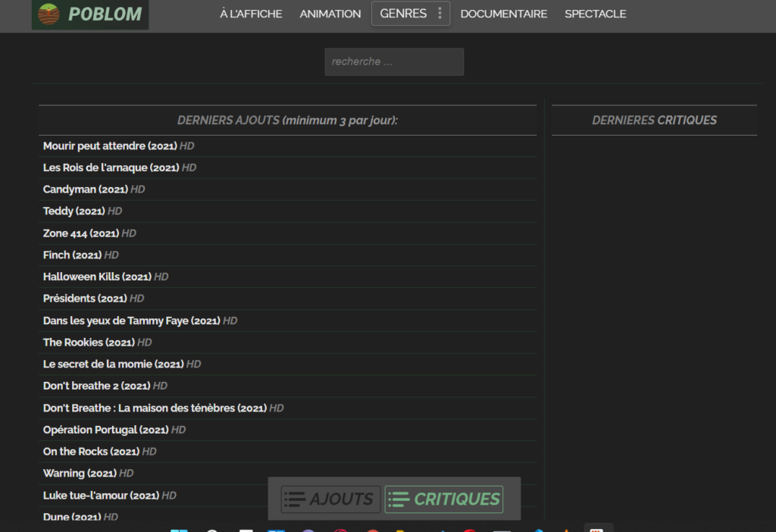This screenshot has height=532, width=776.
Task: Focus the recherche search field
Action: [x=394, y=62]
